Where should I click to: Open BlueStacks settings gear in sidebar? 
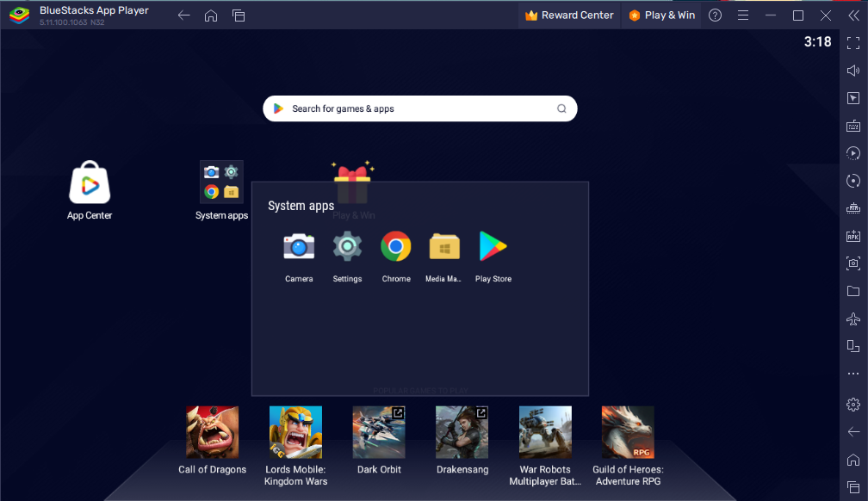853,404
